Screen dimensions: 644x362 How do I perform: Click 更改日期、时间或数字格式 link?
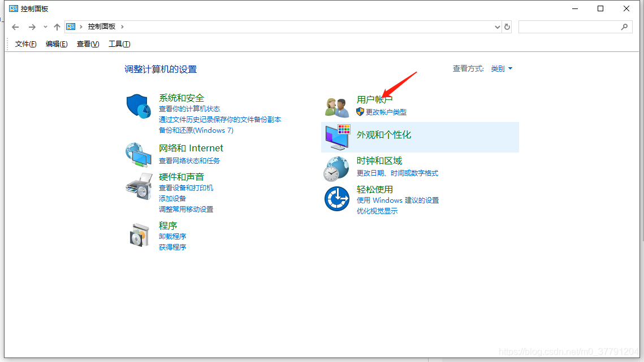pos(397,173)
